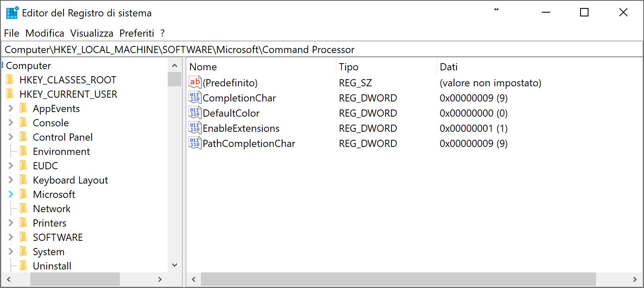This screenshot has height=288, width=644.
Task: Click the REG_SZ type cell
Action: pyautogui.click(x=355, y=83)
